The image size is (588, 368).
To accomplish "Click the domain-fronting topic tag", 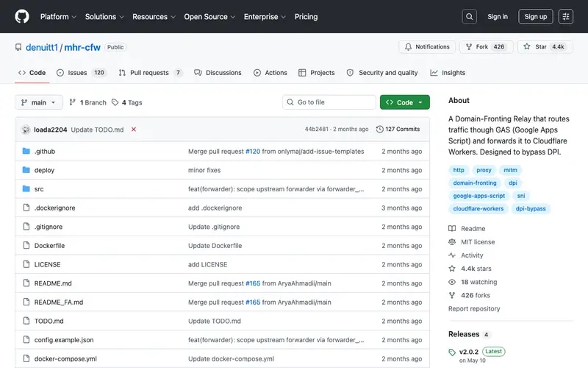I will click(475, 183).
